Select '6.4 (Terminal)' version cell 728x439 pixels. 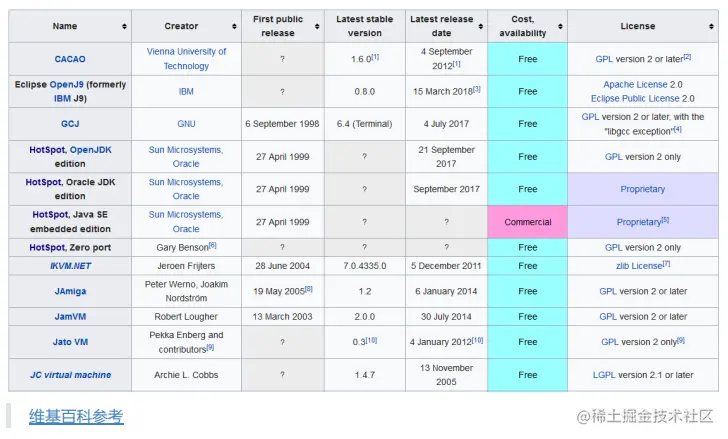click(364, 124)
